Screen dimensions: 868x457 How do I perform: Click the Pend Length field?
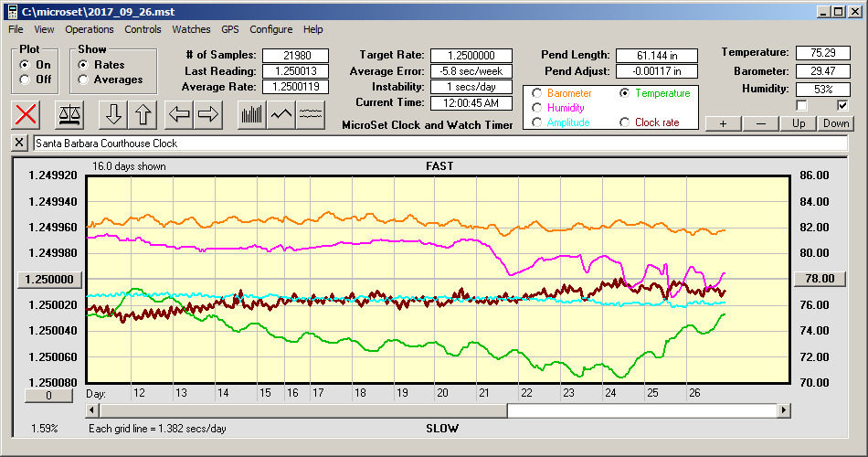click(657, 56)
